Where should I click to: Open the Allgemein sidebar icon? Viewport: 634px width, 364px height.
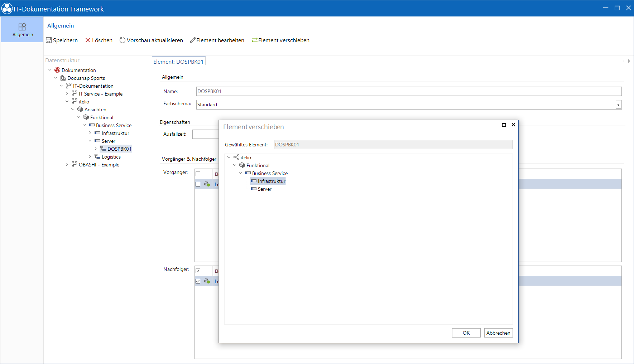pos(23,27)
